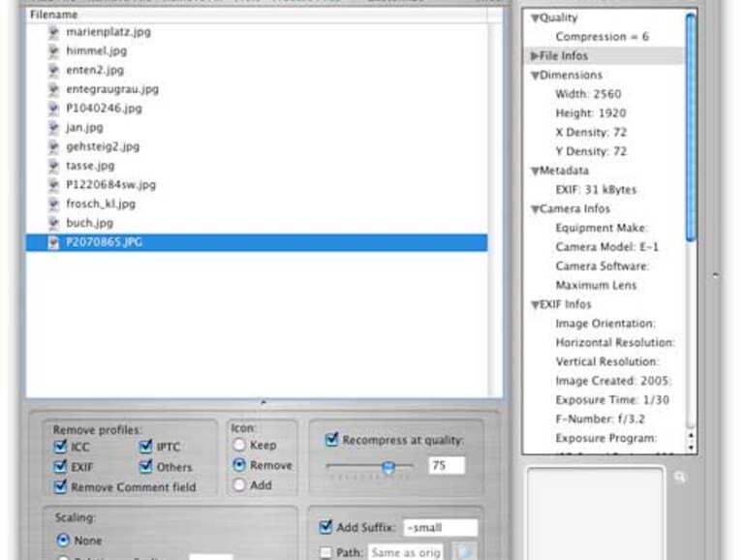The width and height of the screenshot is (746, 560).
Task: Click the empty image preview box
Action: [595, 513]
